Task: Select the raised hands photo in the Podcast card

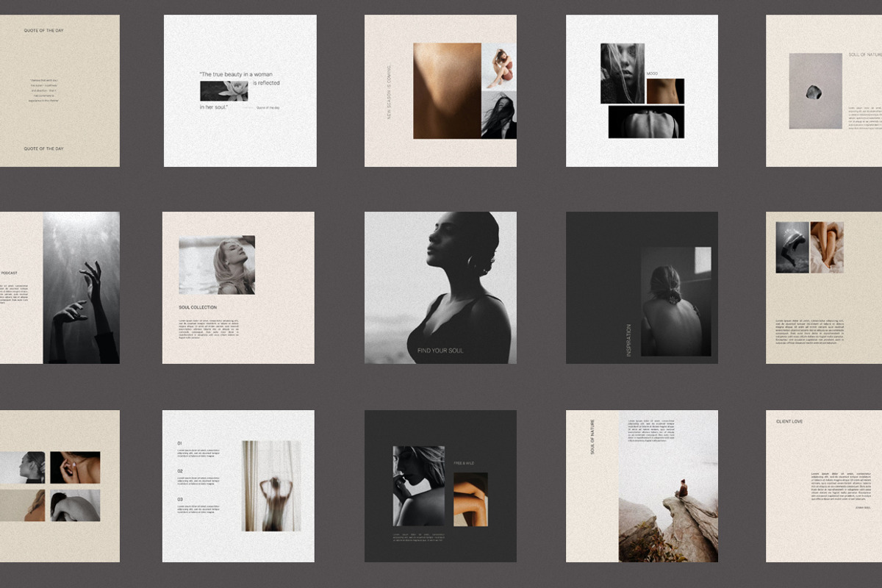Action: [81, 287]
